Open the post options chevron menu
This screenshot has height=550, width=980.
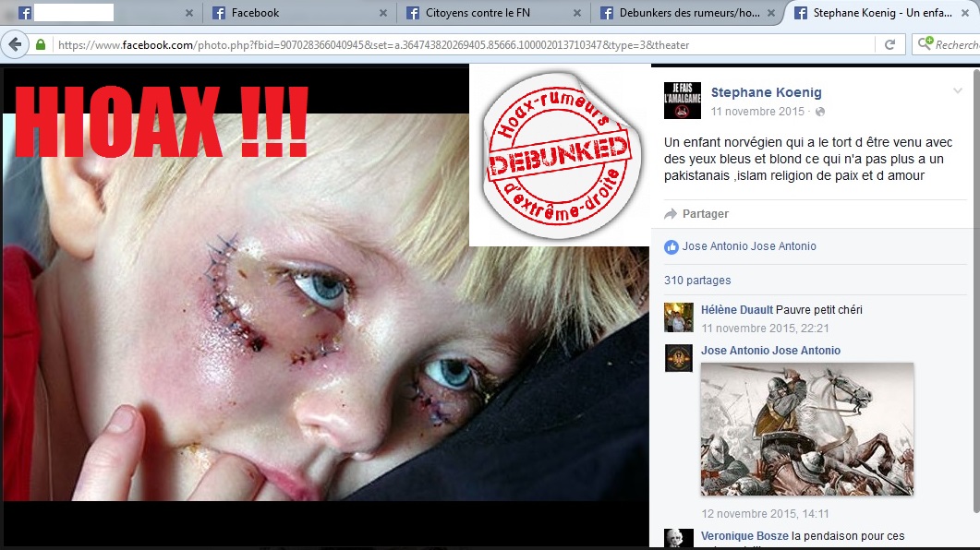(x=958, y=90)
